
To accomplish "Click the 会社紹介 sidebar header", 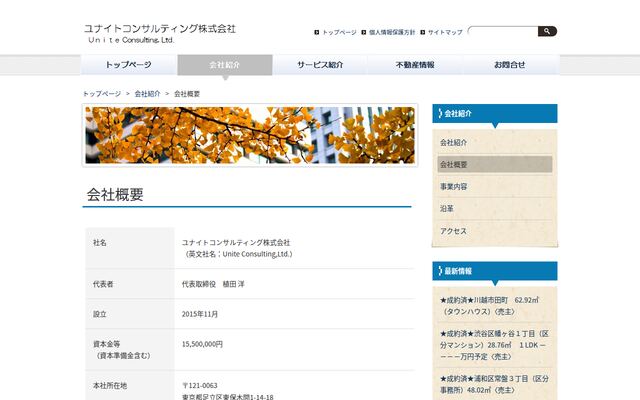I will point(495,113).
